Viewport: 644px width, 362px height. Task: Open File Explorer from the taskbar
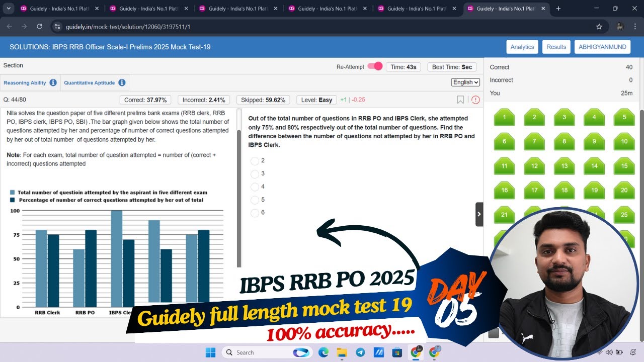(x=342, y=352)
